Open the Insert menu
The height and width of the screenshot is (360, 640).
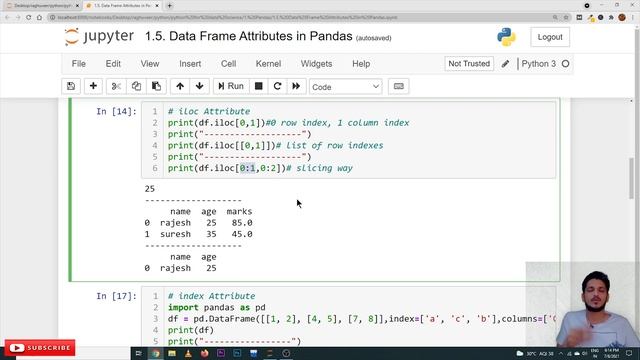(190, 64)
